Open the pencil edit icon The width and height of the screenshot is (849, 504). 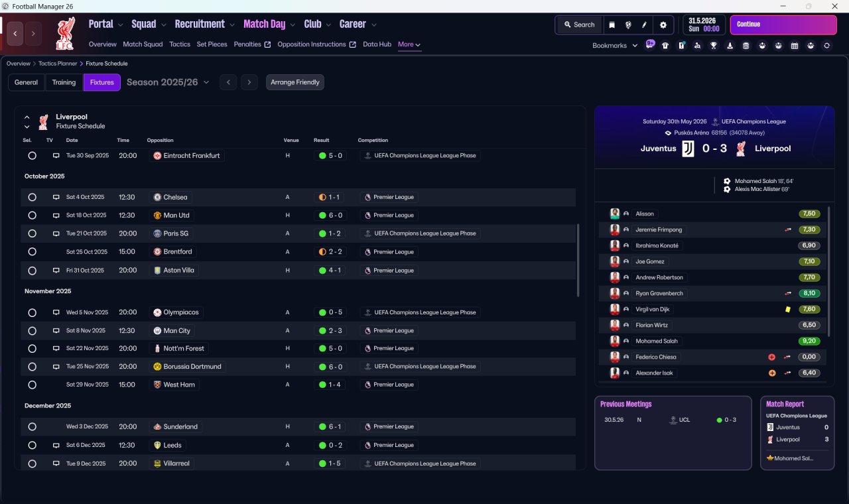(x=644, y=25)
